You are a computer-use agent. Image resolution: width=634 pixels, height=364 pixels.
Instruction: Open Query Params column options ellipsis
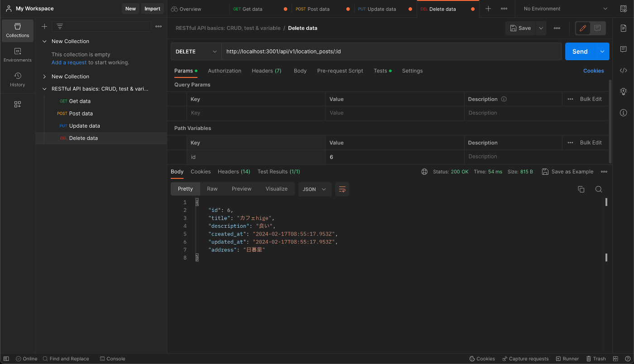pyautogui.click(x=571, y=99)
